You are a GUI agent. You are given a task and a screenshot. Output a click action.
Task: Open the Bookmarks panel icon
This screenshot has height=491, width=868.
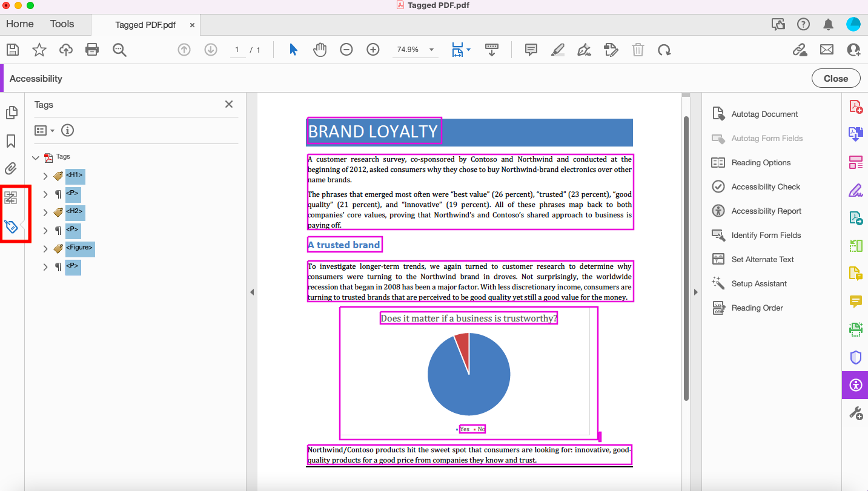pos(10,141)
